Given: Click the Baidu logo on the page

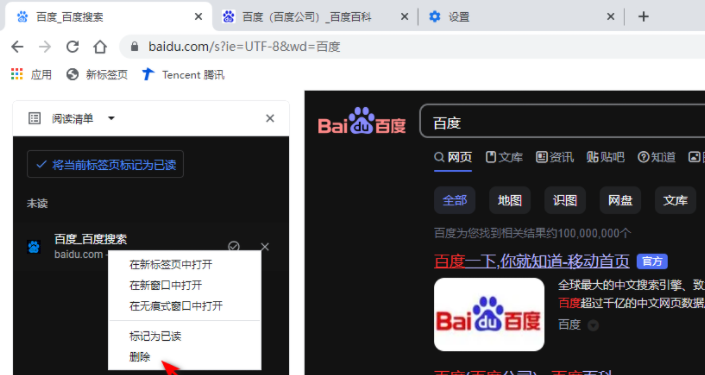Looking at the screenshot, I should click(x=362, y=121).
